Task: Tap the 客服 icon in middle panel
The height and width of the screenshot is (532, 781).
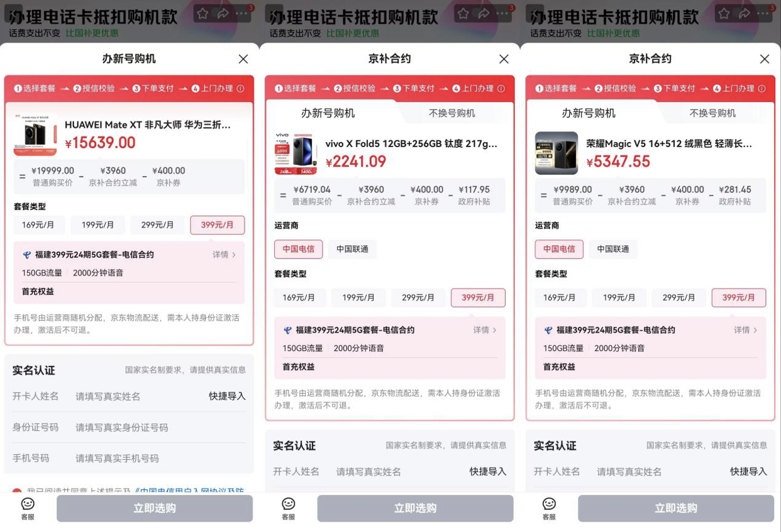Action: click(x=288, y=508)
